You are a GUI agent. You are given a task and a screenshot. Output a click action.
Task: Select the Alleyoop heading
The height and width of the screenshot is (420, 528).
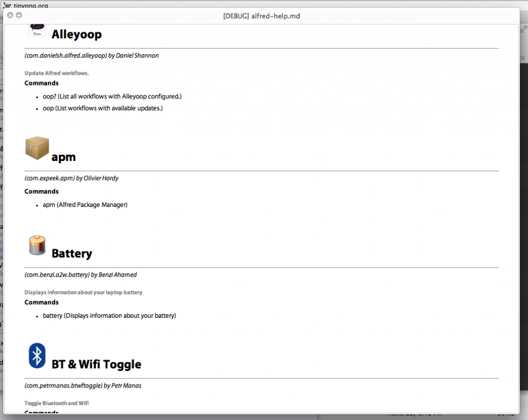tap(76, 35)
